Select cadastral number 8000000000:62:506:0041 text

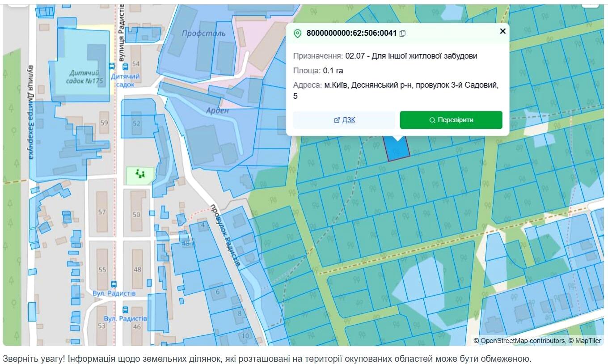coord(351,33)
